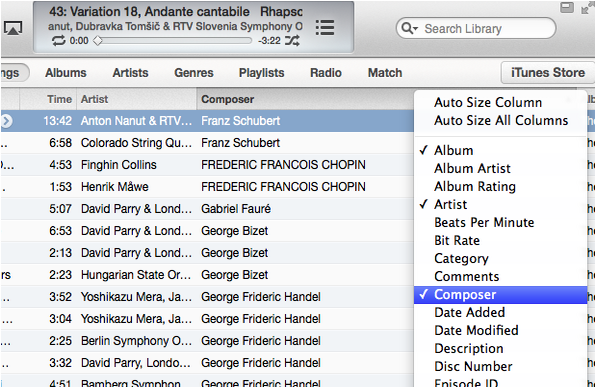599x387 pixels.
Task: Click the search magnifier dropdown icon
Action: 410,28
